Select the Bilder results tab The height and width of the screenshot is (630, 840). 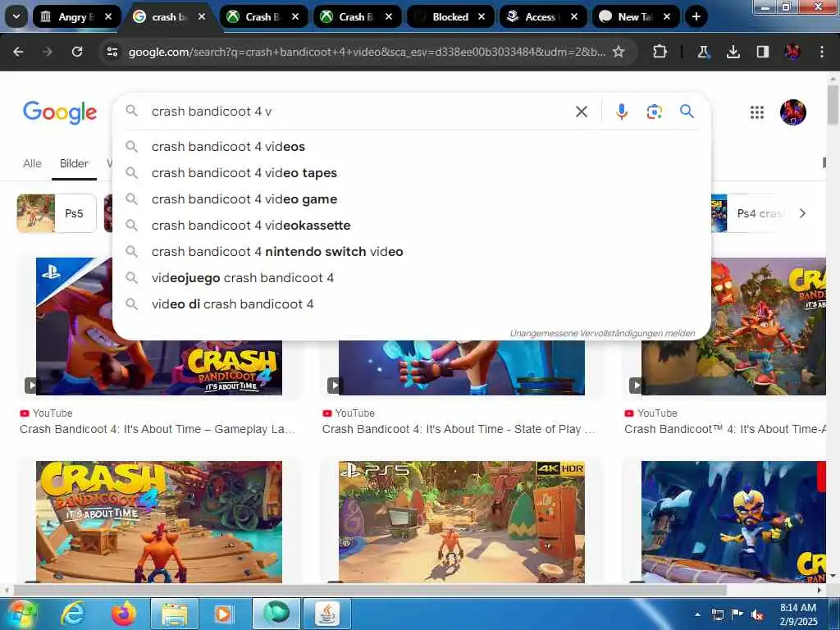coord(74,163)
